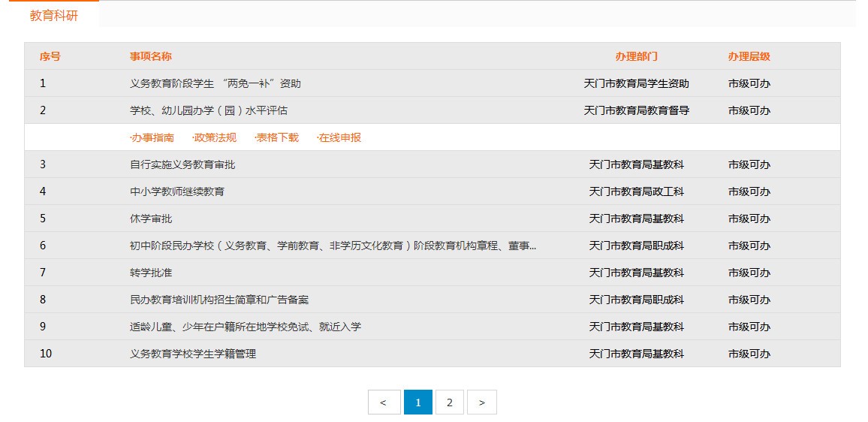This screenshot has height=422, width=868.
Task: Click 天门市教育局基教科 in 休学审批 row
Action: (x=637, y=219)
